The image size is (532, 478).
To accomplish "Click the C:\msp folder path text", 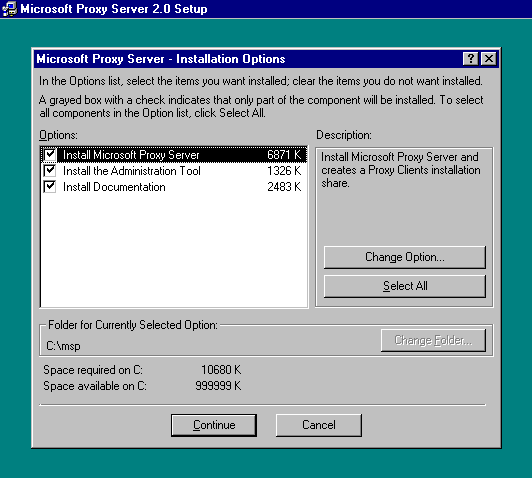I will click(63, 346).
